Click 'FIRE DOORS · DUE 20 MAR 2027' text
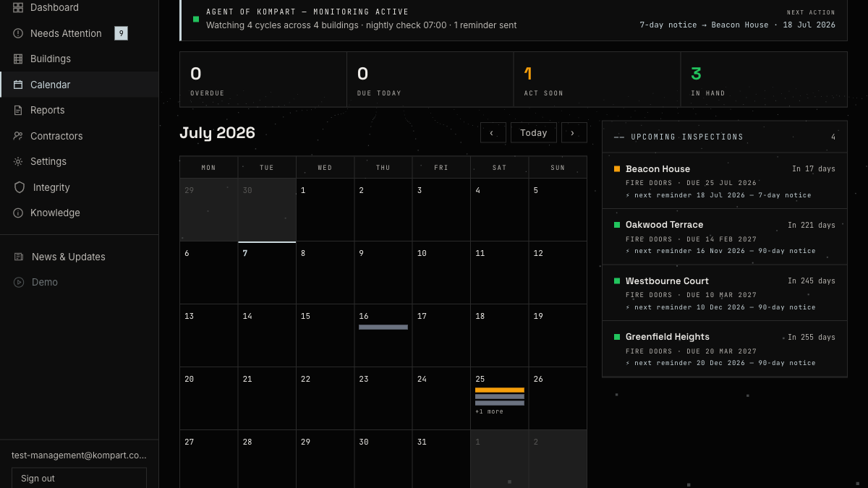Viewport: 868px width, 488px height. [x=691, y=351]
